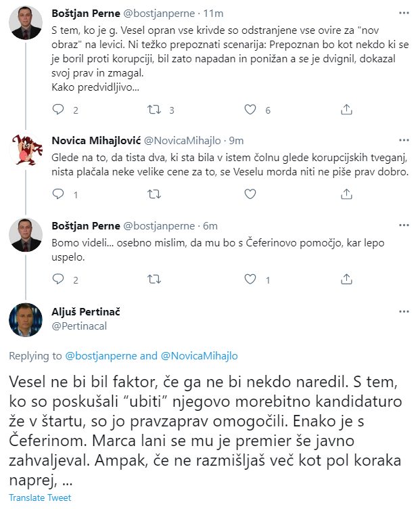Like Novica Mihajlović's tweet
Image resolution: width=420 pixels, height=509 pixels.
(250, 194)
